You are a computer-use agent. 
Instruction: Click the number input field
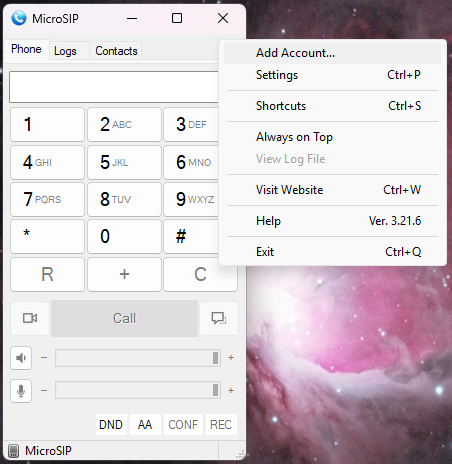(114, 87)
